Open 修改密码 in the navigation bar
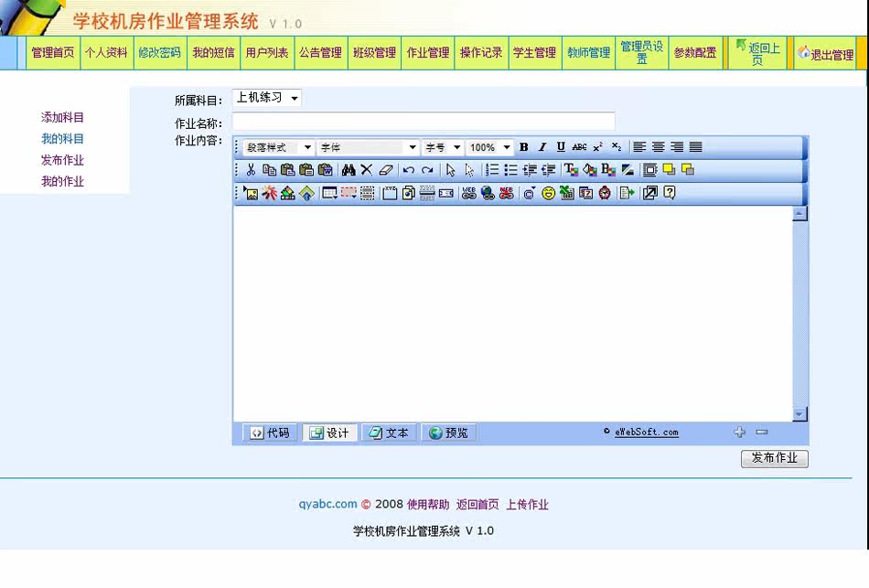The image size is (869, 588). [160, 53]
